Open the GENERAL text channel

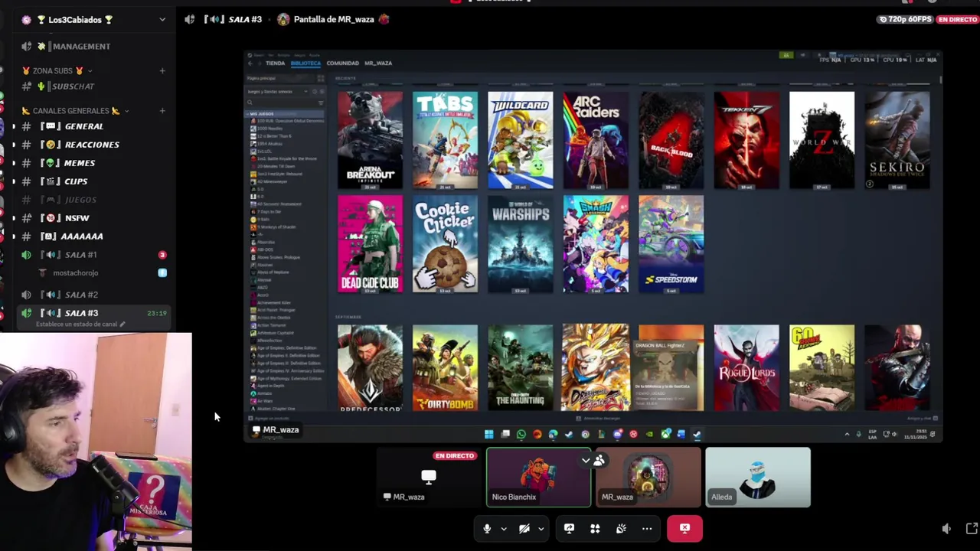coord(95,126)
